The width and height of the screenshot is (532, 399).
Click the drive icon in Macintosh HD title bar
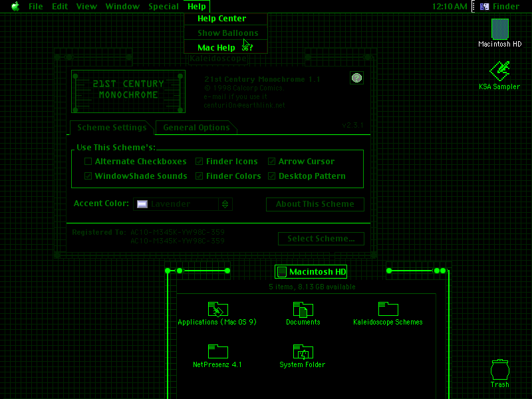click(x=281, y=272)
